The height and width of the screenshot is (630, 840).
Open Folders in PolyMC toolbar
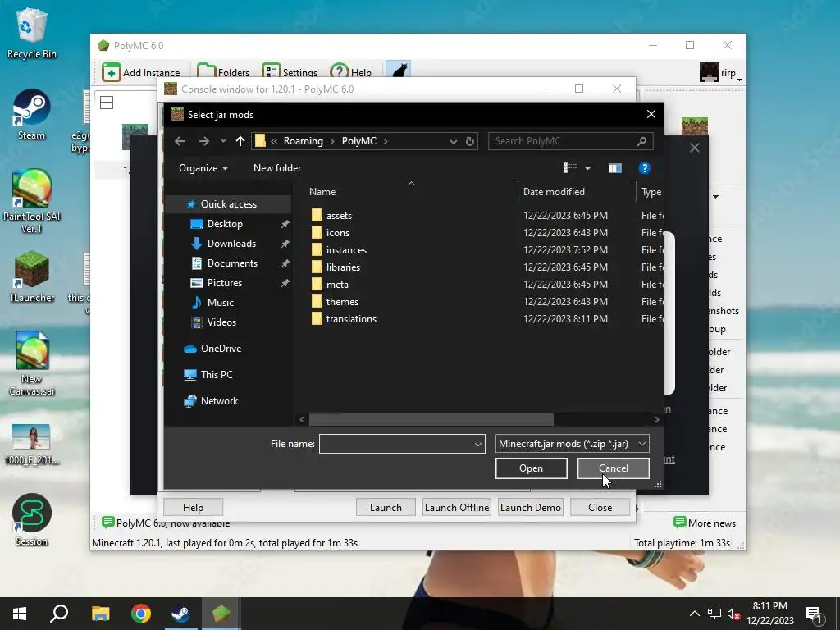click(x=223, y=72)
